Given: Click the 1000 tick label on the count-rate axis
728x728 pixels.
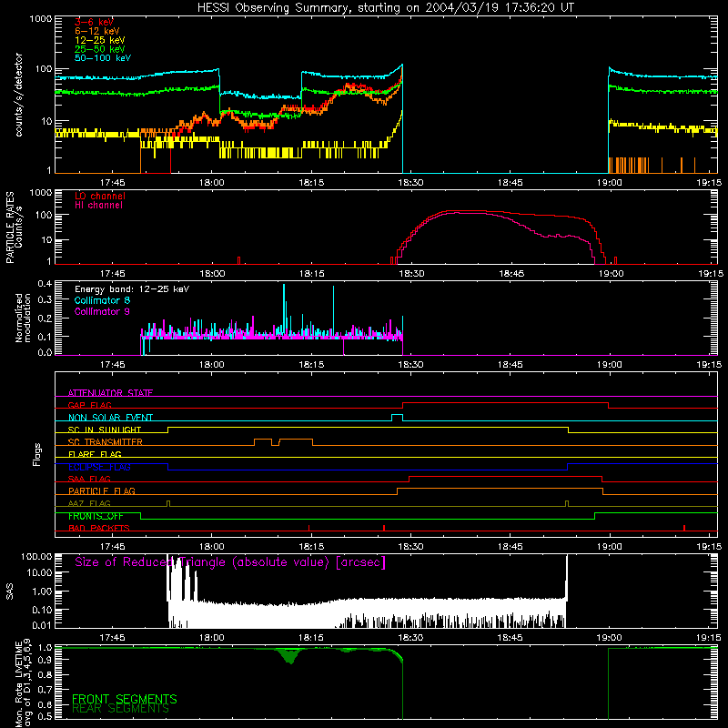Looking at the screenshot, I should 41,19.
